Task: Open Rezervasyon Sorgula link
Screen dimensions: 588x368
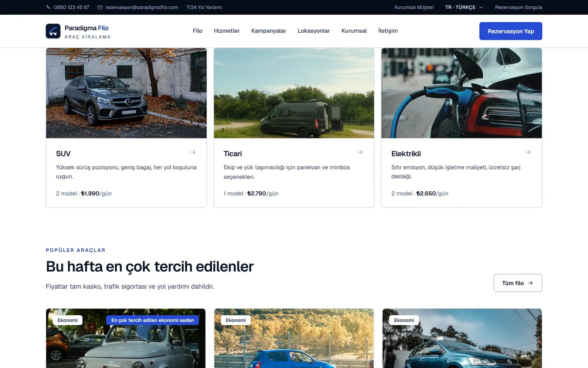Action: (519, 7)
